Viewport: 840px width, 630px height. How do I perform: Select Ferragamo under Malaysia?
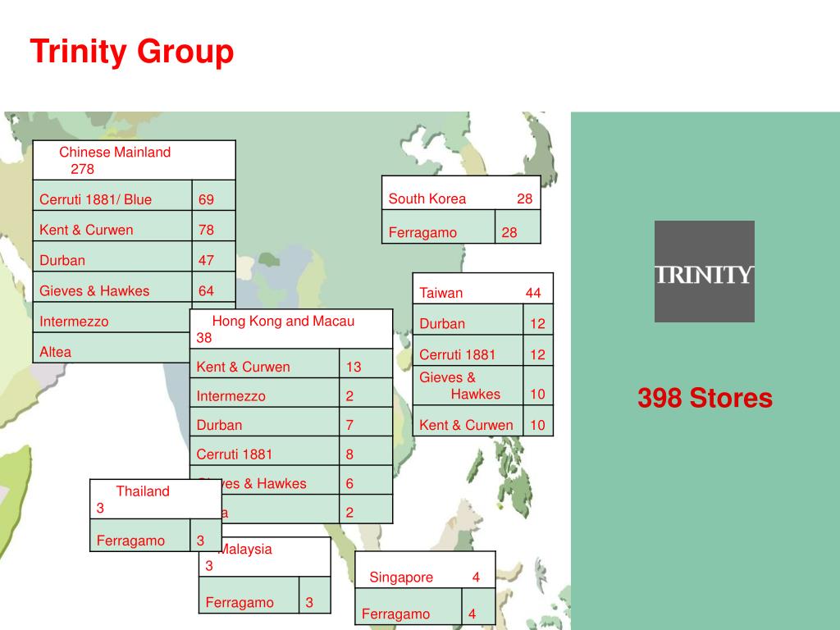tap(249, 596)
